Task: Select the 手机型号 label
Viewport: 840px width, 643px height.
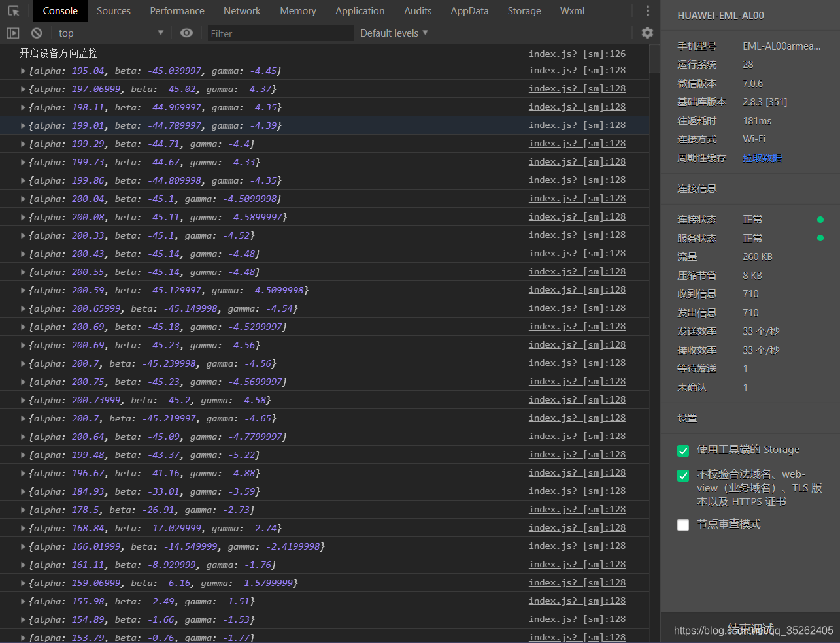Action: tap(697, 46)
